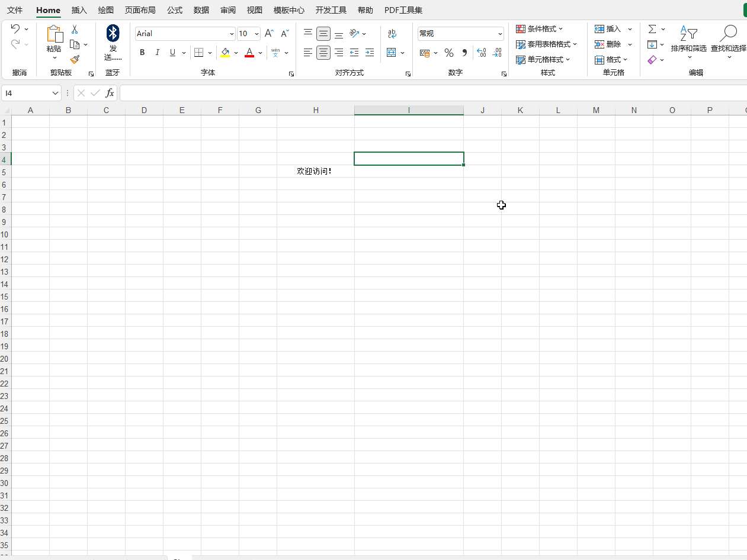Screen dimensions: 747x560
Task: Apply percent style format
Action: 449,53
